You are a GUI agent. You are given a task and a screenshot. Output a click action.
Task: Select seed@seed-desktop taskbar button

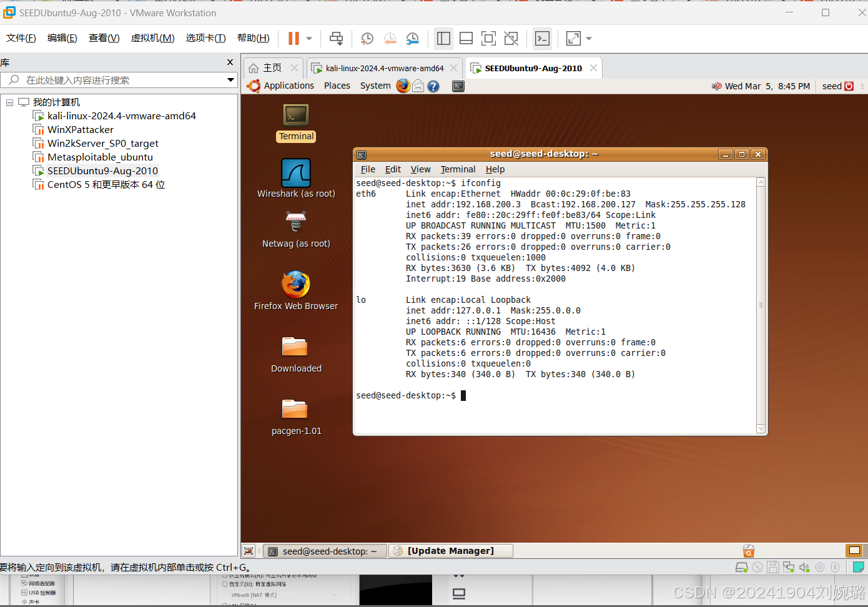325,551
